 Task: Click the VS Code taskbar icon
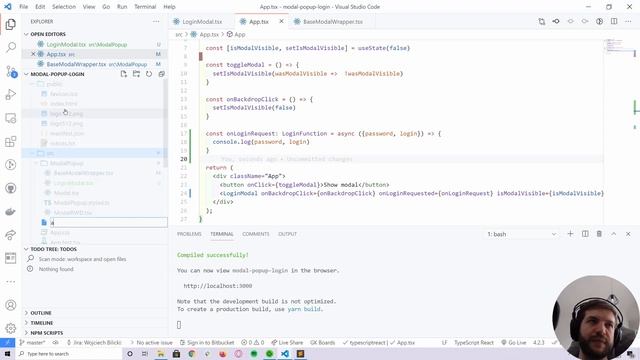(x=285, y=353)
